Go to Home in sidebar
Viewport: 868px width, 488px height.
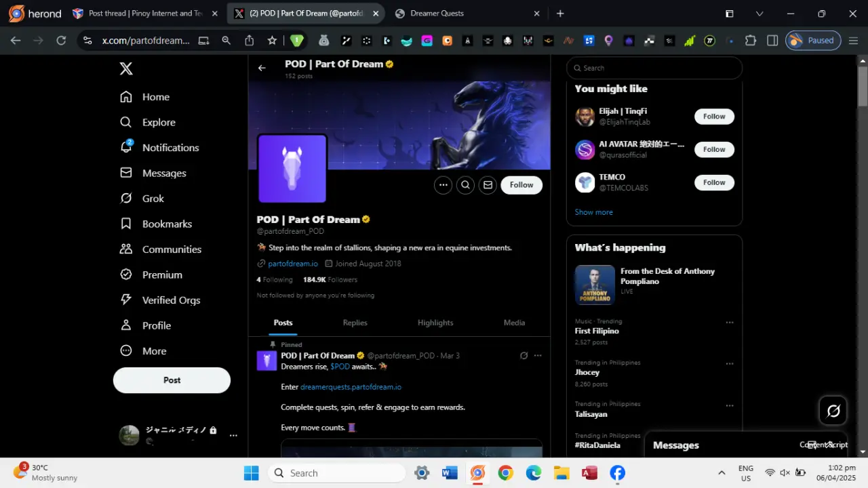[144, 97]
